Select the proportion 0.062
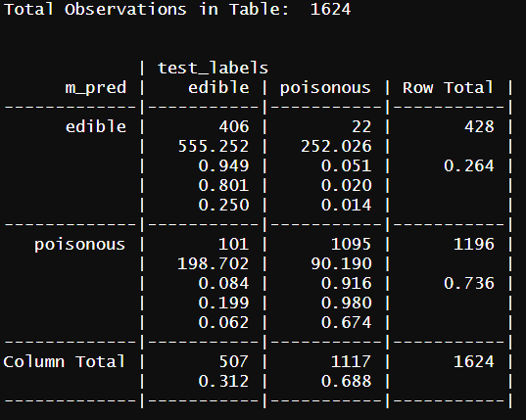Viewport: 526px width, 420px height. click(223, 322)
